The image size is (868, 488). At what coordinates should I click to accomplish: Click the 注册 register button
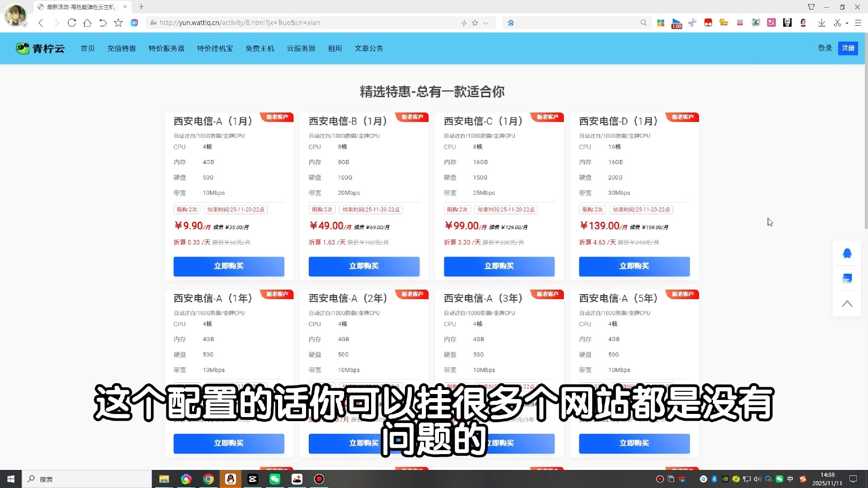pos(848,48)
